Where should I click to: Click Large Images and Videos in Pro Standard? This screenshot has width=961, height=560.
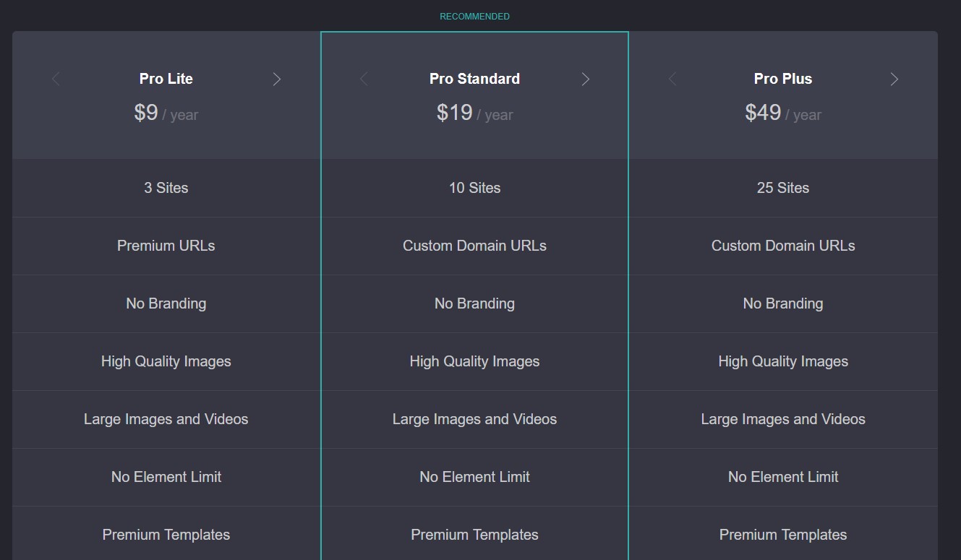pyautogui.click(x=474, y=419)
